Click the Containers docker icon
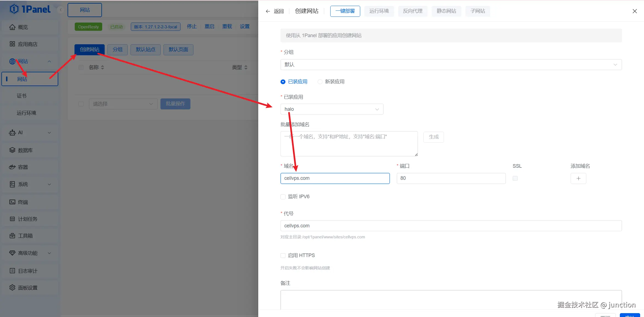The height and width of the screenshot is (317, 644). 12,167
